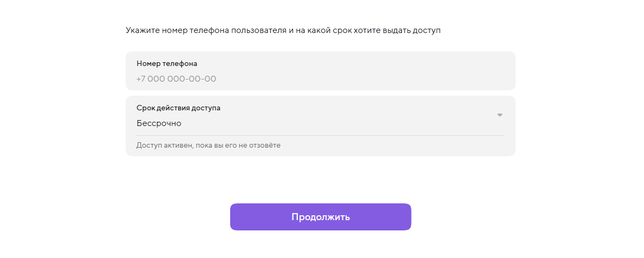Viewport: 644px width, 258px height.
Task: Click the 'Продолжить' button
Action: pos(320,217)
